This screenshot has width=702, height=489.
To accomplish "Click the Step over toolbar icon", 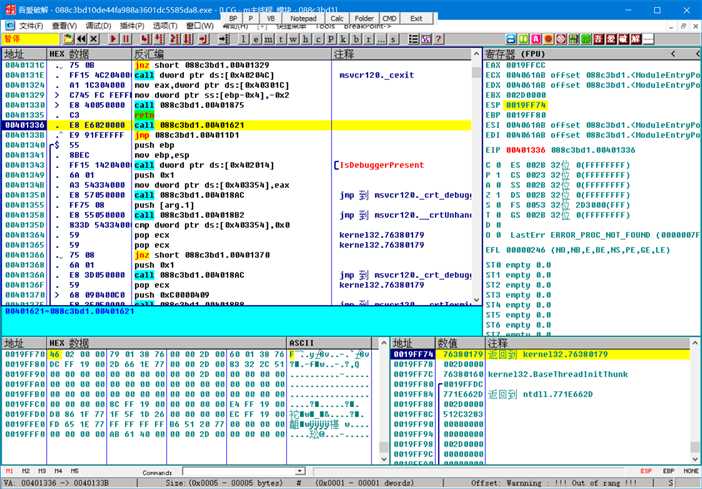I will pyautogui.click(x=159, y=39).
